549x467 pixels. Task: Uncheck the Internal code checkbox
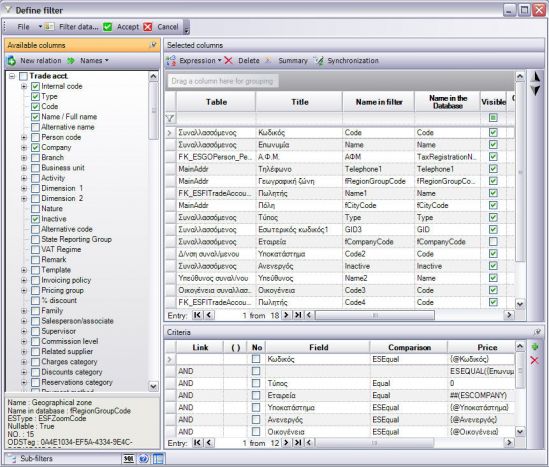[35, 86]
